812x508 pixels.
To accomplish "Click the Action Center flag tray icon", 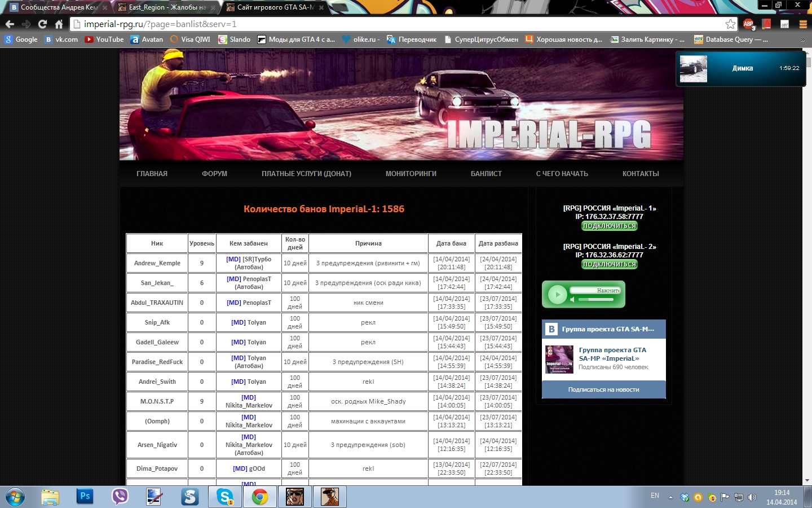I will pos(725,497).
